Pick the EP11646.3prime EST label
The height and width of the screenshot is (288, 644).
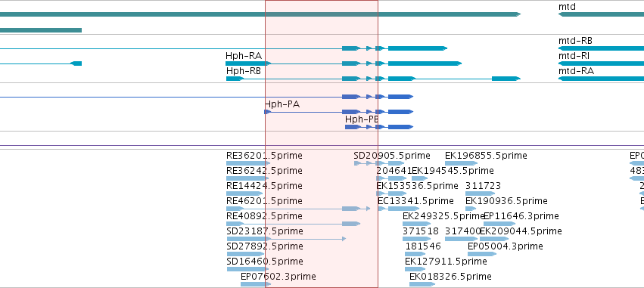tap(521, 216)
